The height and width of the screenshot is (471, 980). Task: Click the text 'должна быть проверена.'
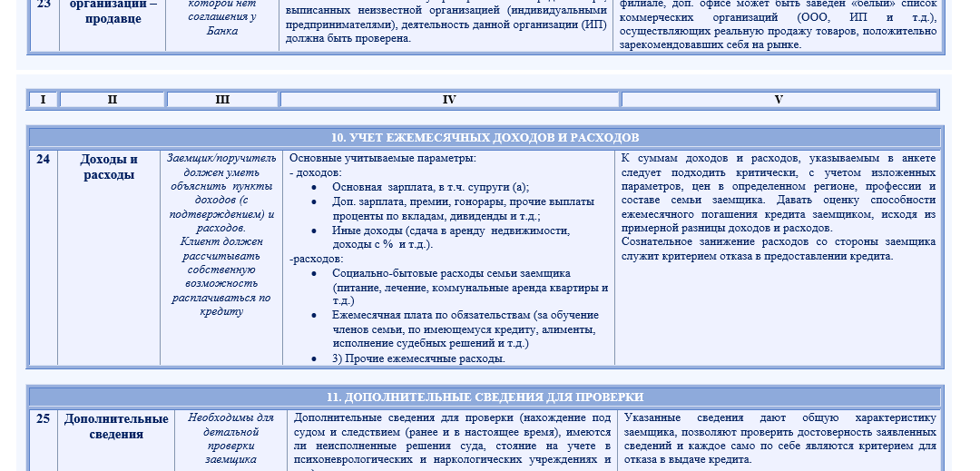tap(348, 39)
